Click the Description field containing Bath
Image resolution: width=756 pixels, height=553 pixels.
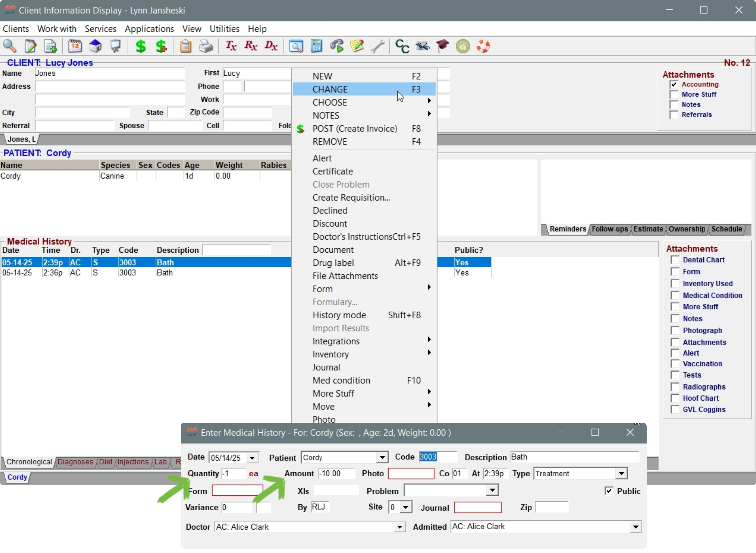[574, 457]
